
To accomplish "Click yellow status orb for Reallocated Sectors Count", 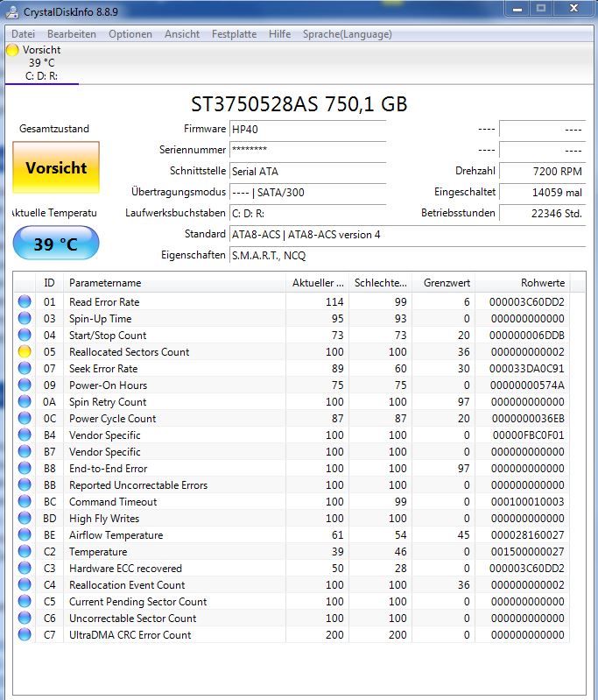I will pyautogui.click(x=25, y=352).
